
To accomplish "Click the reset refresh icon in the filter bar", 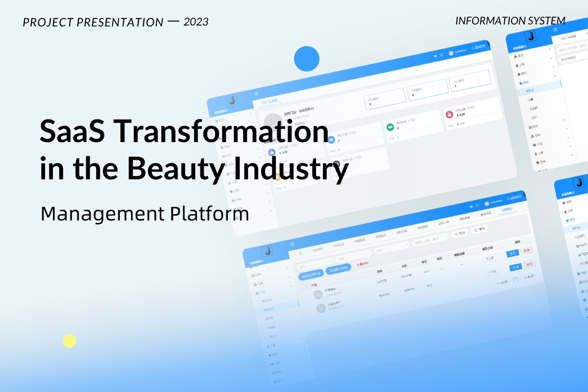I will (477, 229).
